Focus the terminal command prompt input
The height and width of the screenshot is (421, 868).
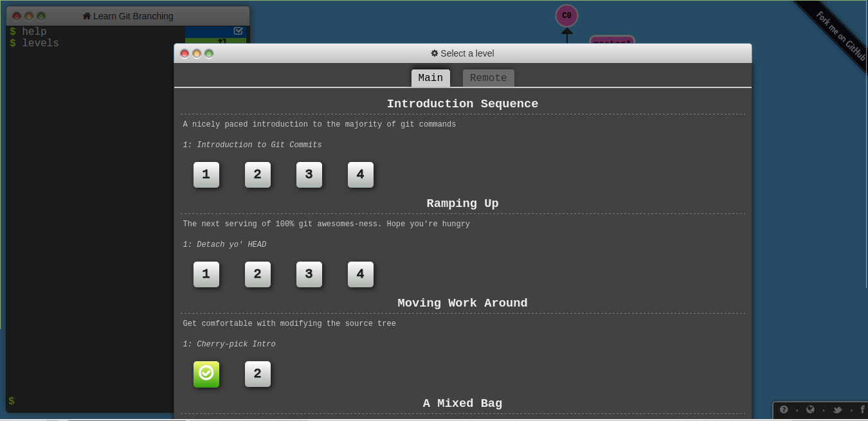[x=90, y=401]
